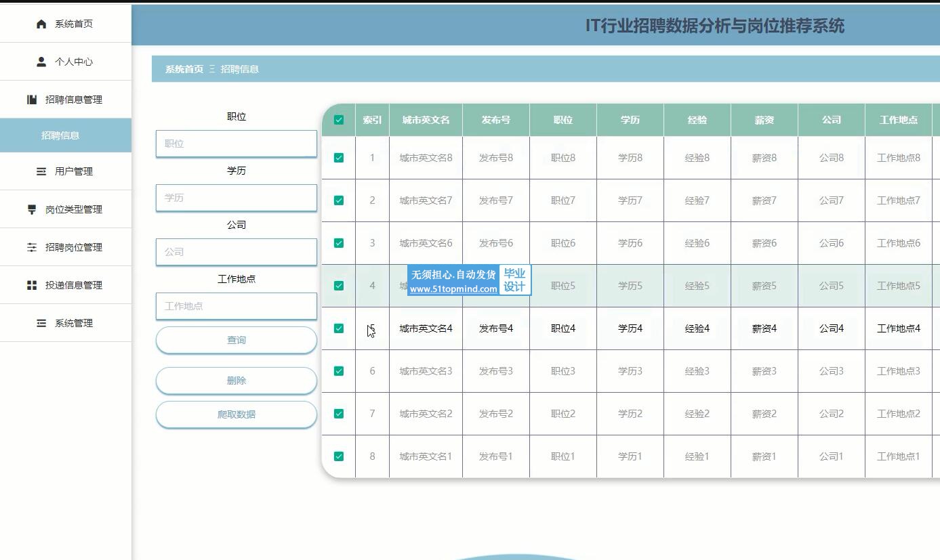Focus the 公司 search input field
The image size is (940, 560).
tap(237, 252)
